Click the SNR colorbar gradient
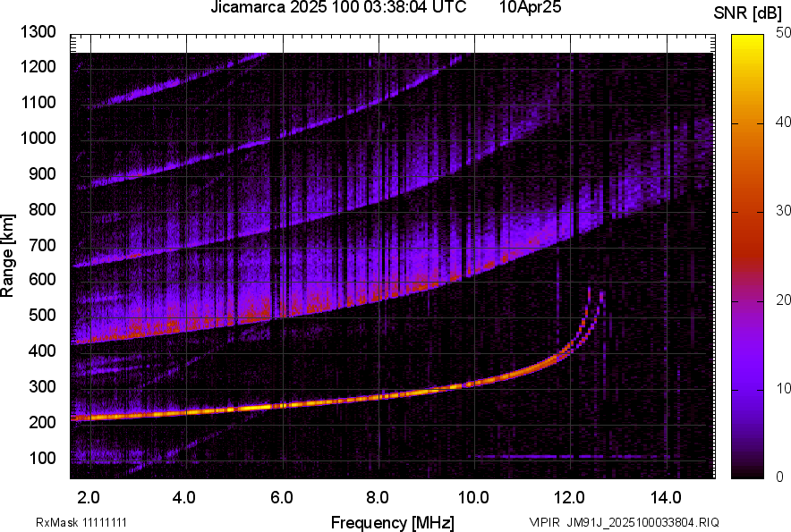Image resolution: width=791 pixels, height=532 pixels. tap(747, 257)
